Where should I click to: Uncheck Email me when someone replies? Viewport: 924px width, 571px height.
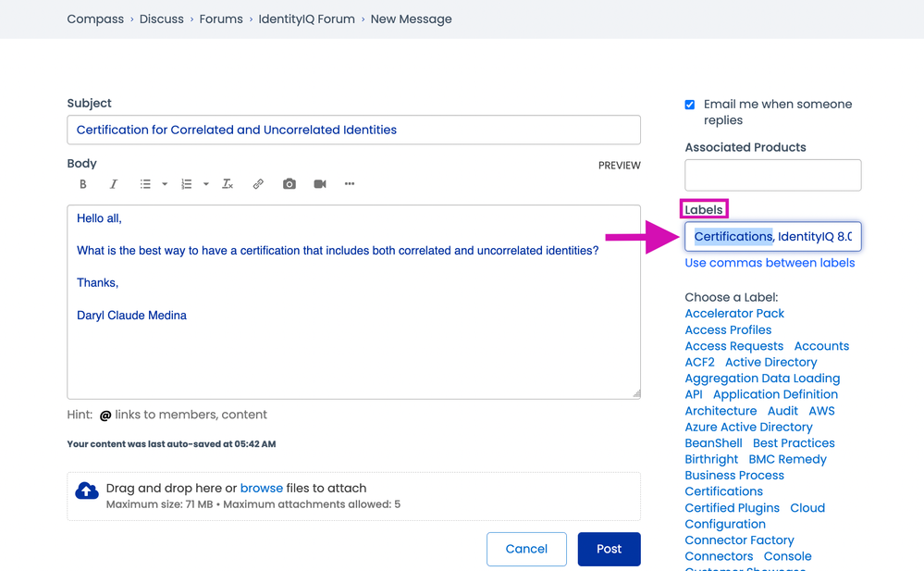tap(690, 105)
